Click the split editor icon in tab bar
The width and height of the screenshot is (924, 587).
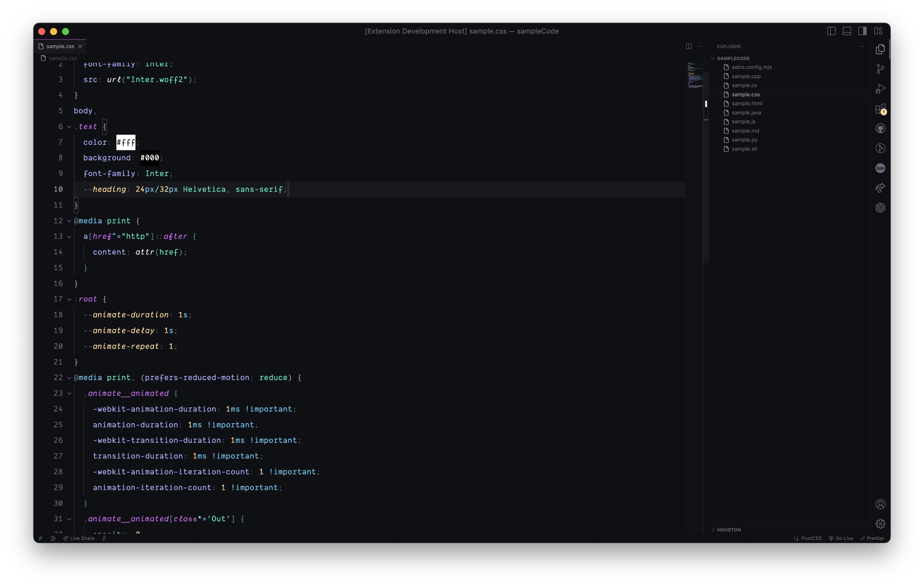tap(689, 46)
